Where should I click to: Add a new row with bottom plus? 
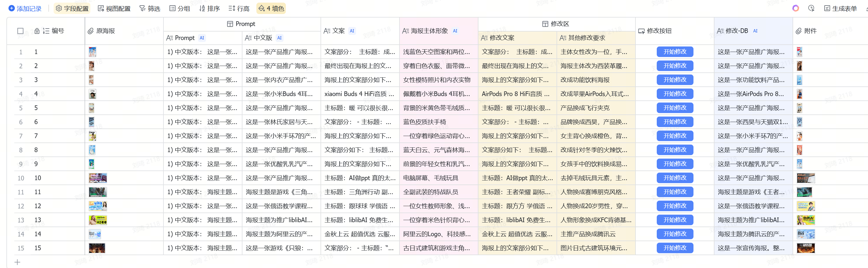(x=17, y=262)
